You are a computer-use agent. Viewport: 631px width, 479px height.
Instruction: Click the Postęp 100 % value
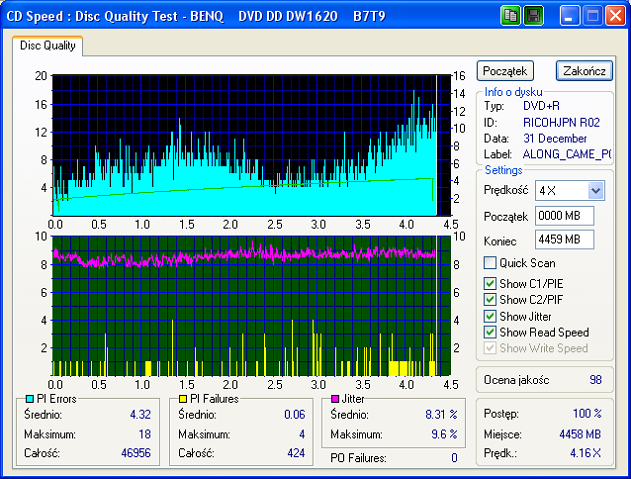pos(587,413)
